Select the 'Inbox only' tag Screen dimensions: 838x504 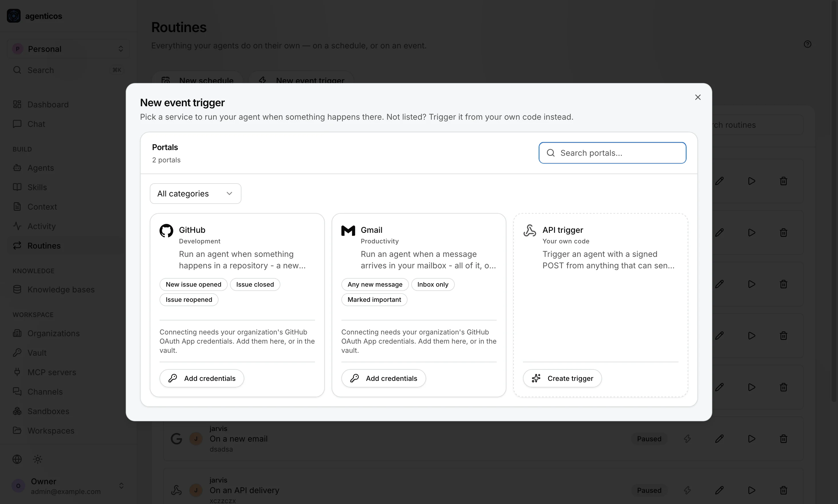[x=433, y=285]
